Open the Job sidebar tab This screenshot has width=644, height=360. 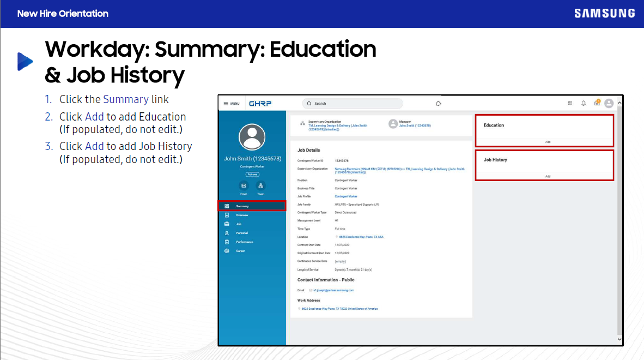point(239,224)
